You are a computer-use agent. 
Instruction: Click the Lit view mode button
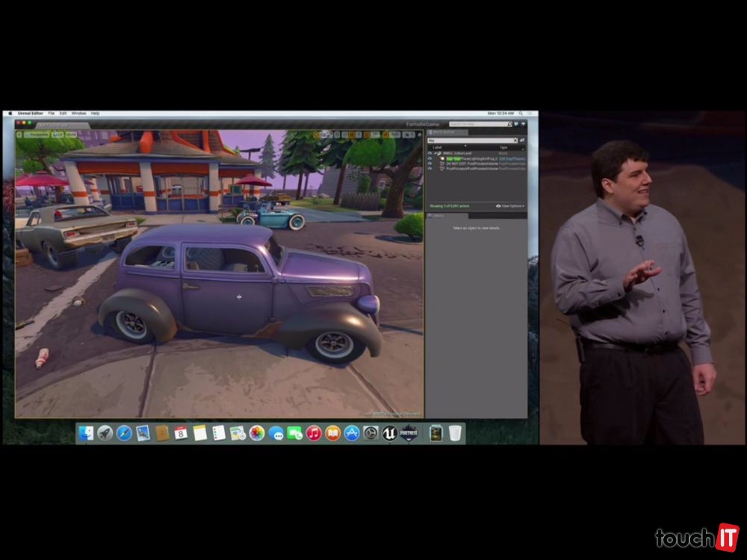[57, 134]
